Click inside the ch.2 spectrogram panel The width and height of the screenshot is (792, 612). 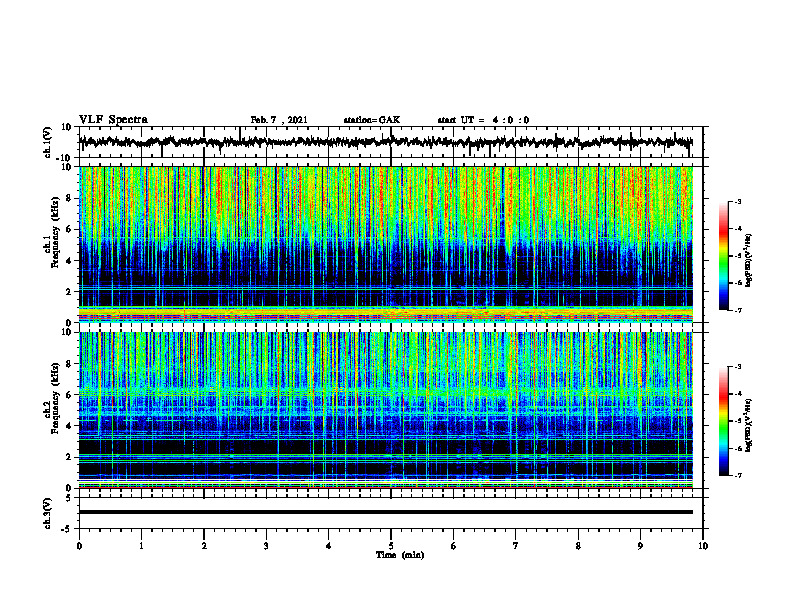click(x=385, y=410)
